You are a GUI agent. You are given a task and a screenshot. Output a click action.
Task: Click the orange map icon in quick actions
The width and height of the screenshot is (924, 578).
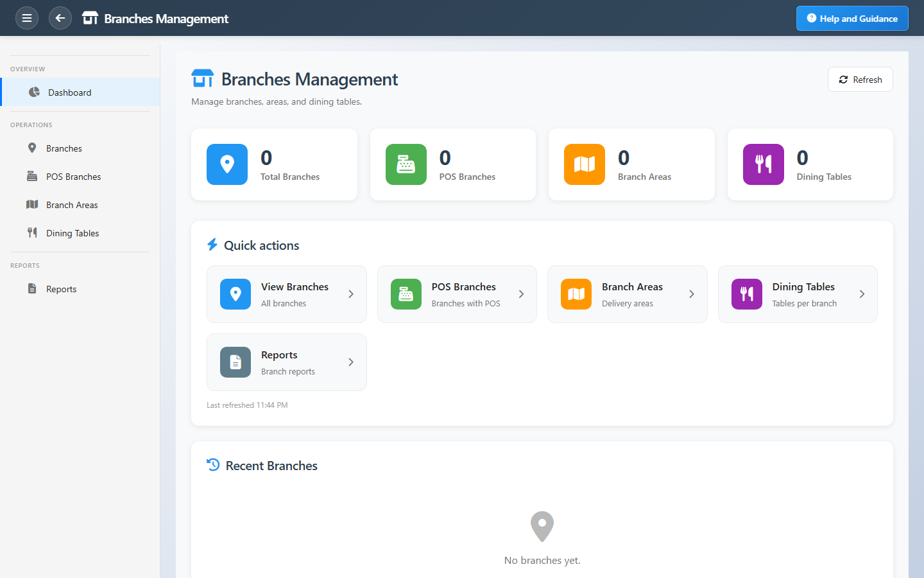576,294
